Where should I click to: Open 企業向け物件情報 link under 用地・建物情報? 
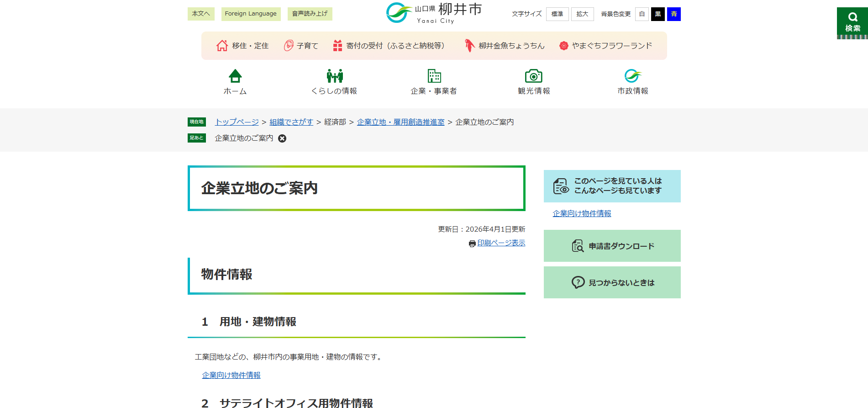(x=231, y=375)
